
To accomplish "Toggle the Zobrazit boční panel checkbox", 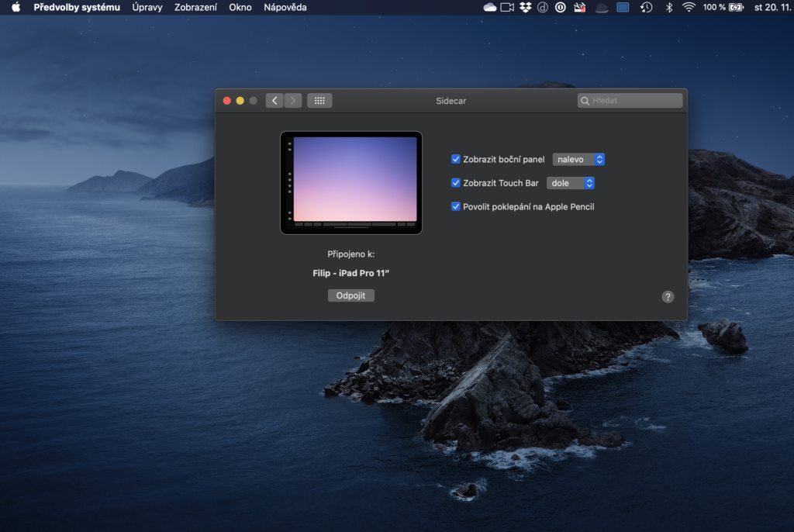I will [456, 159].
